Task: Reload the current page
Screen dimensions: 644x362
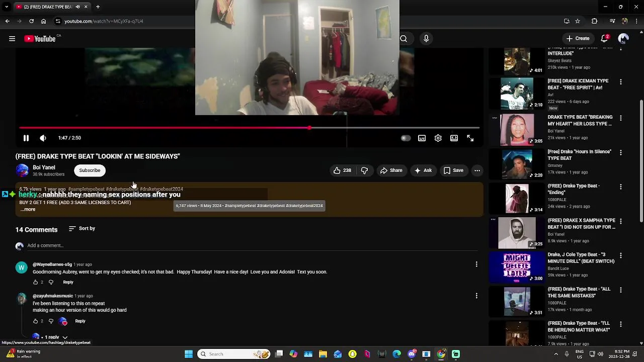Action: click(x=31, y=21)
